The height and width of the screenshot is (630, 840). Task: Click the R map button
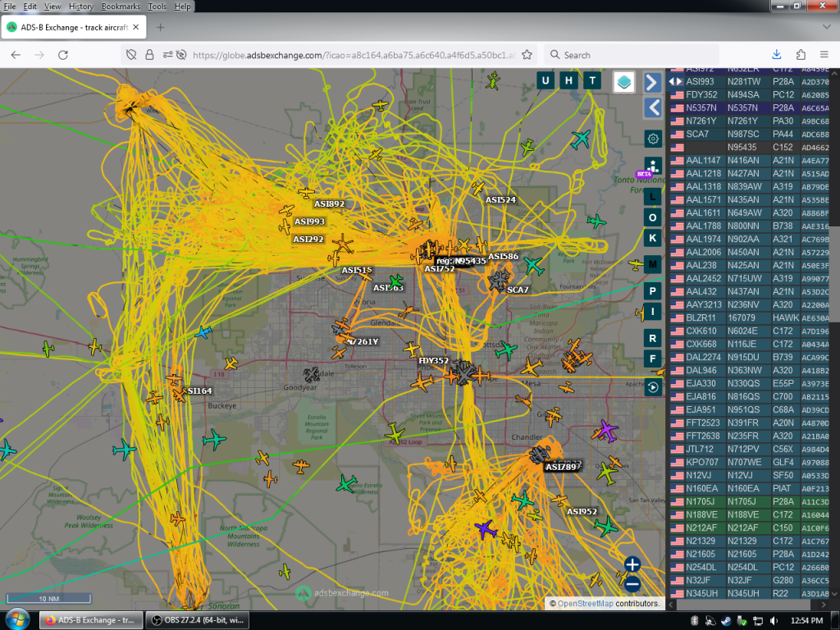tap(652, 339)
